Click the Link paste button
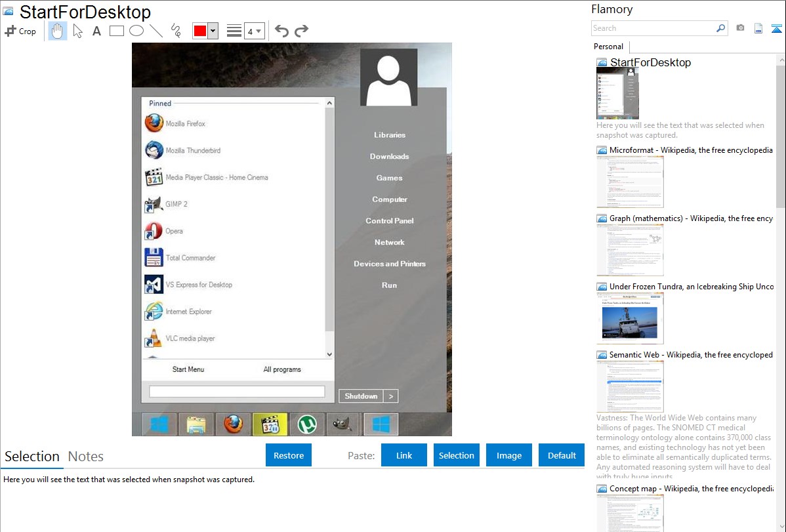The image size is (786, 532). click(404, 455)
